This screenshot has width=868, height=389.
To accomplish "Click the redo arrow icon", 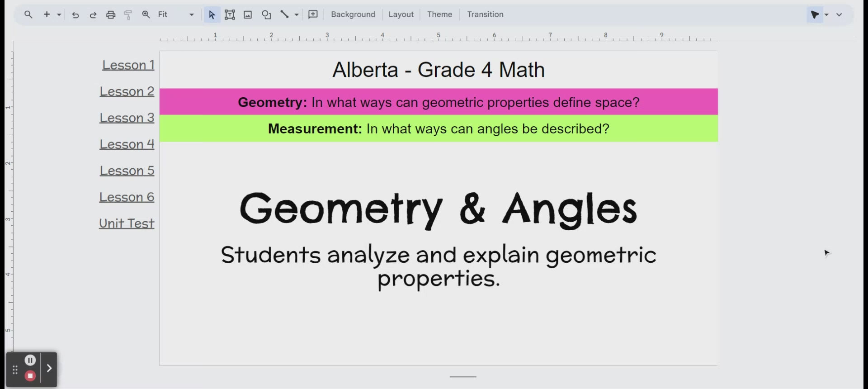I will click(93, 15).
